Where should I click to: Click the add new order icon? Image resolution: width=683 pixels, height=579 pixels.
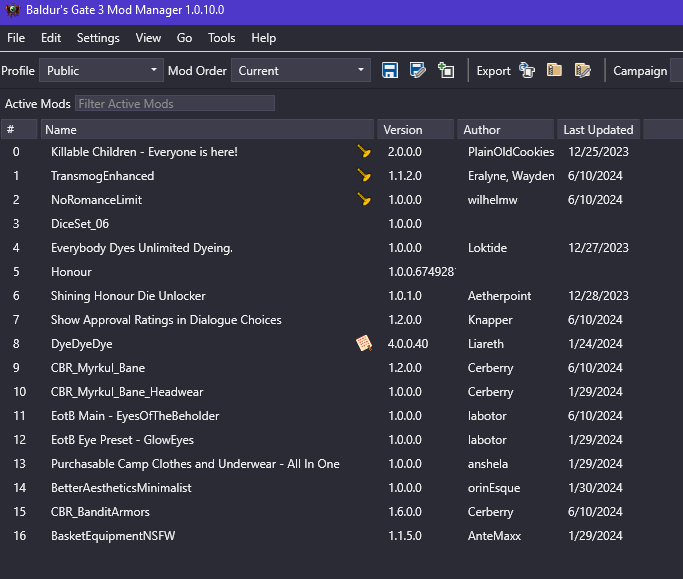pos(446,70)
